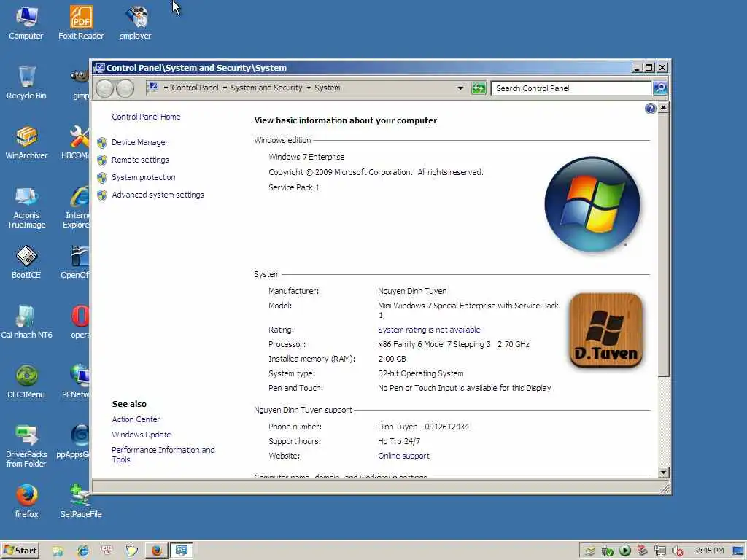Select DriverPacks from Folder icon

point(26,446)
